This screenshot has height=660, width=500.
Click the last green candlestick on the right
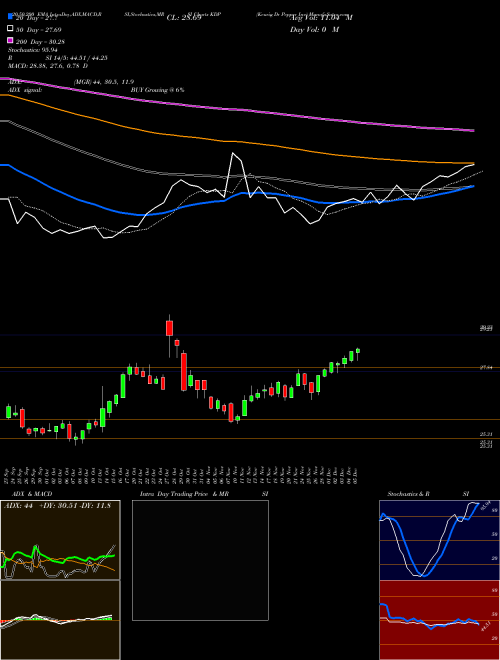pos(358,351)
